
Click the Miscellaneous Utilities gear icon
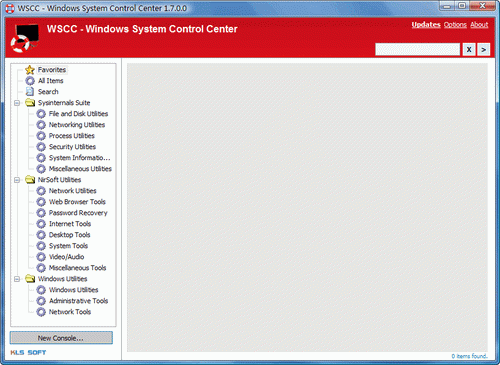pyautogui.click(x=41, y=169)
